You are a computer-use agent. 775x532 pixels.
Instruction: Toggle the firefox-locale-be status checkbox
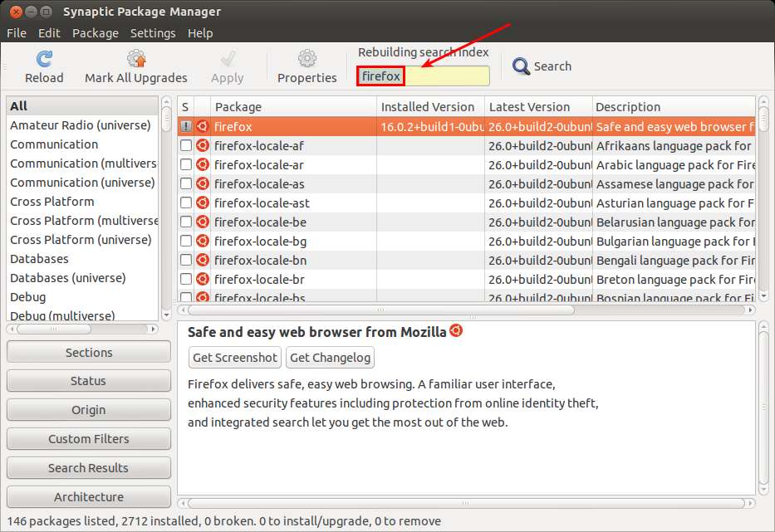click(x=186, y=222)
